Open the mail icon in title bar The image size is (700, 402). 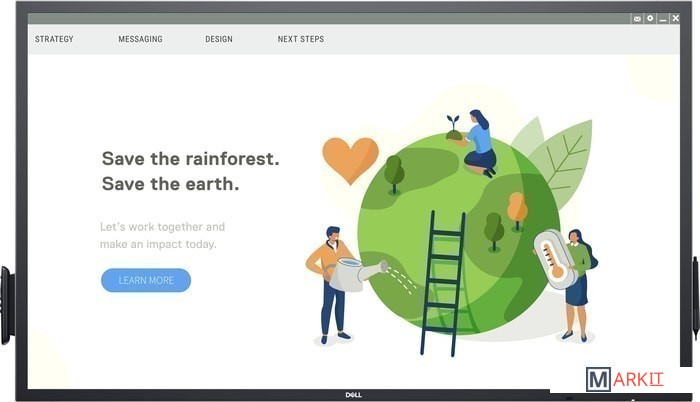click(637, 18)
